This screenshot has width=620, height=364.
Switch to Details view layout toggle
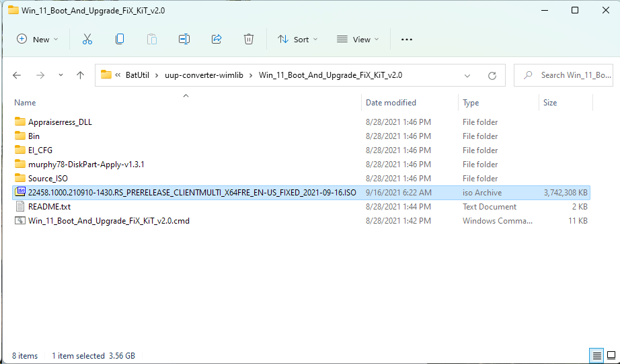coord(596,355)
